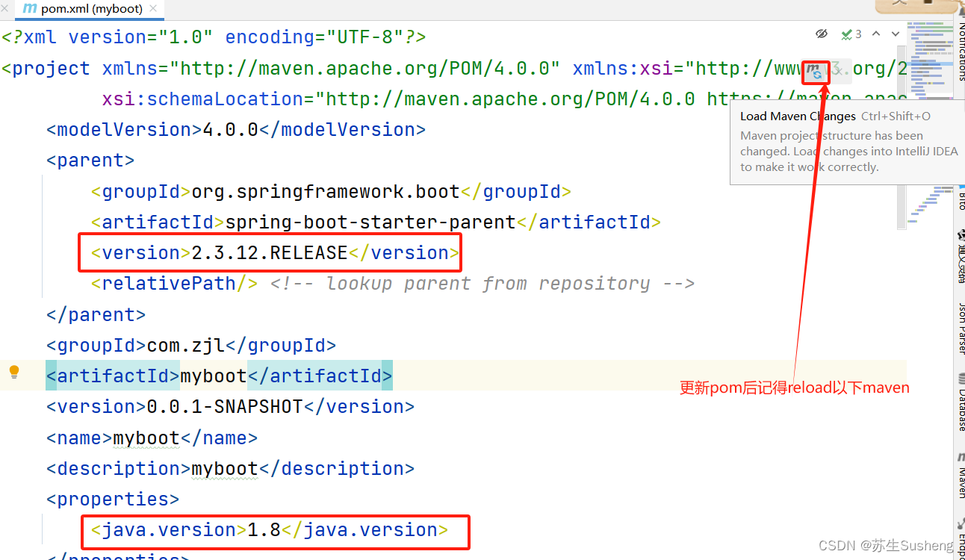Click java.version 1.8 line
The height and width of the screenshot is (560, 965).
[x=269, y=530]
